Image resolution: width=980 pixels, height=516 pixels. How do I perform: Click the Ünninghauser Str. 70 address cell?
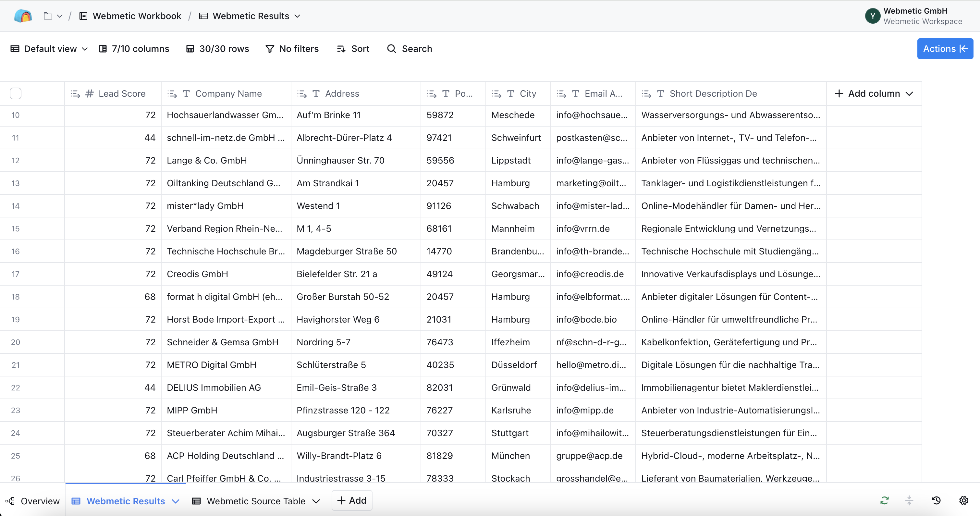point(356,161)
